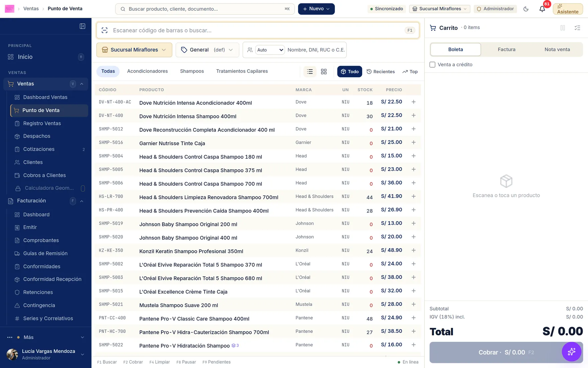Switch document type to Nota venta
This screenshot has width=588, height=368.
[x=557, y=50]
